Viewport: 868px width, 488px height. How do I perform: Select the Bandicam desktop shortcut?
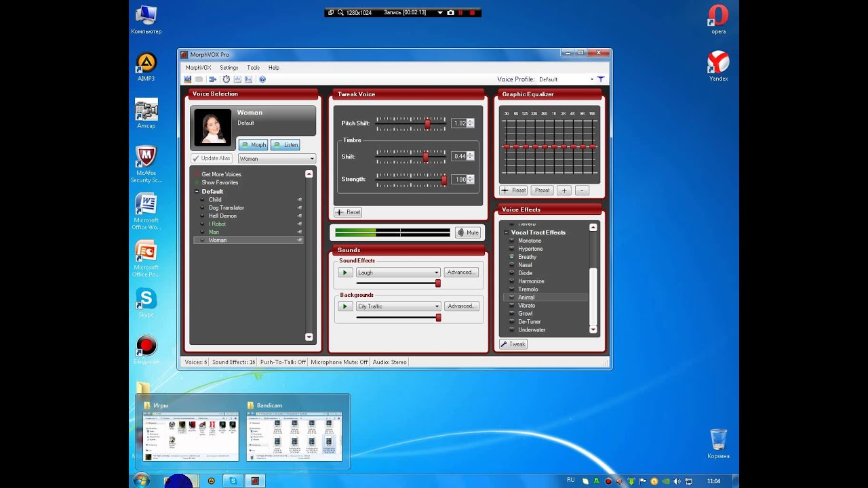146,350
